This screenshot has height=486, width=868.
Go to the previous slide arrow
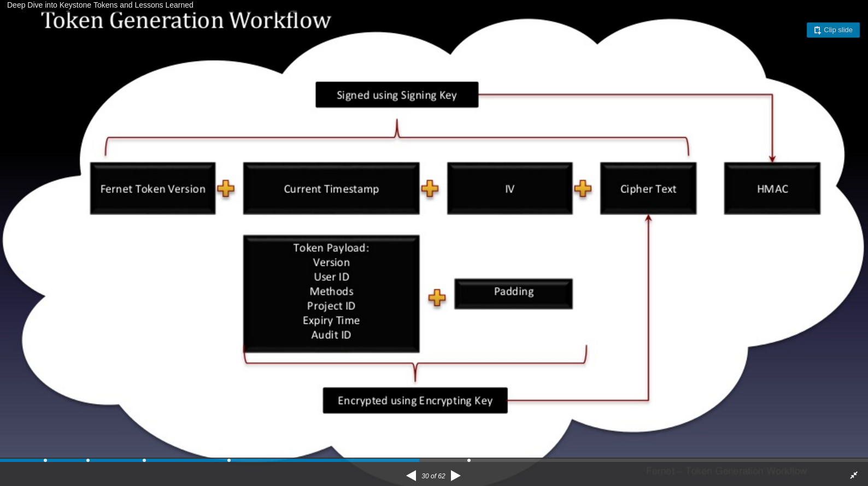click(x=411, y=476)
